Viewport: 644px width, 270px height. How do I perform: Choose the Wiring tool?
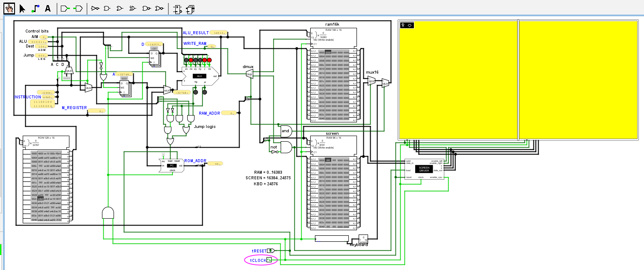(x=36, y=8)
